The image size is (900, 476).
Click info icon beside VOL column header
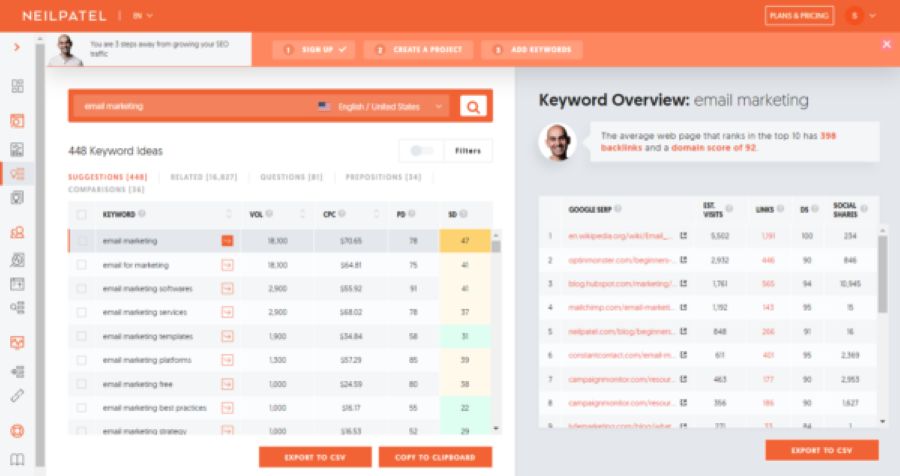tap(269, 214)
